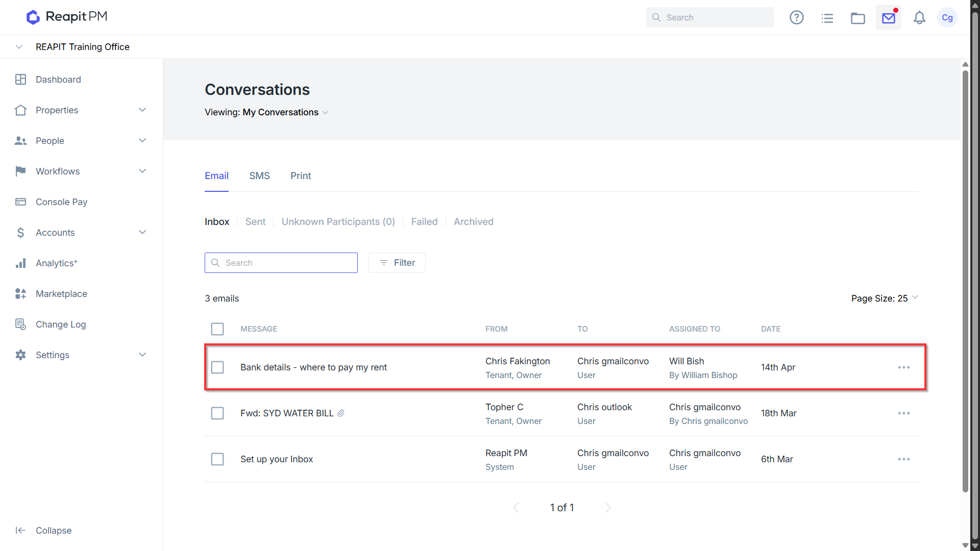Viewport: 980px width, 551px height.
Task: Select the Bank details email checkbox
Action: pyautogui.click(x=217, y=367)
